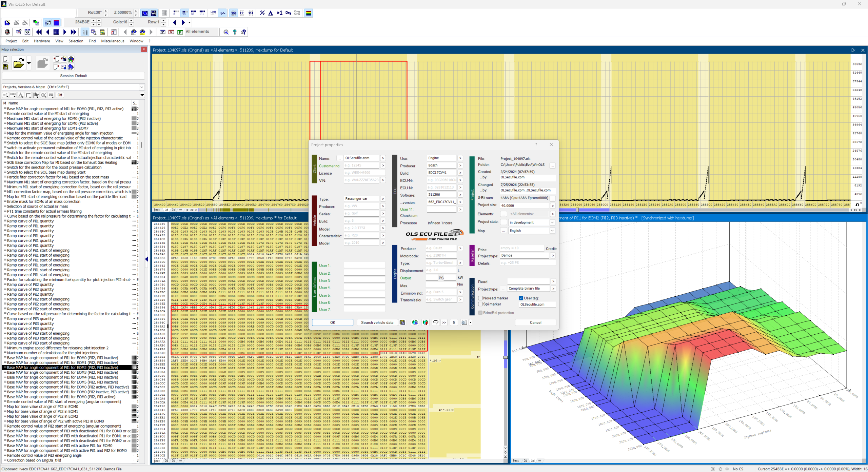Click the blue question mark help icon

[x=235, y=32]
